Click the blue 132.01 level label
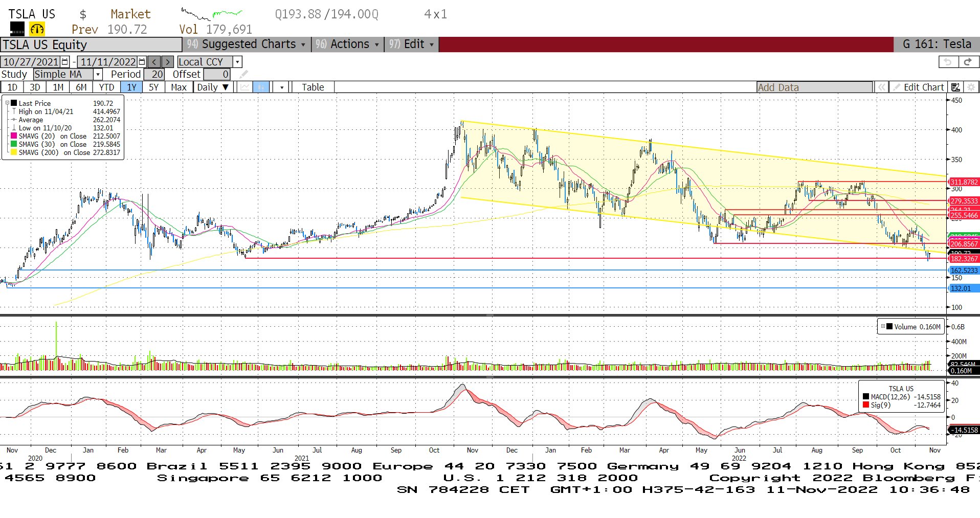 (x=964, y=288)
